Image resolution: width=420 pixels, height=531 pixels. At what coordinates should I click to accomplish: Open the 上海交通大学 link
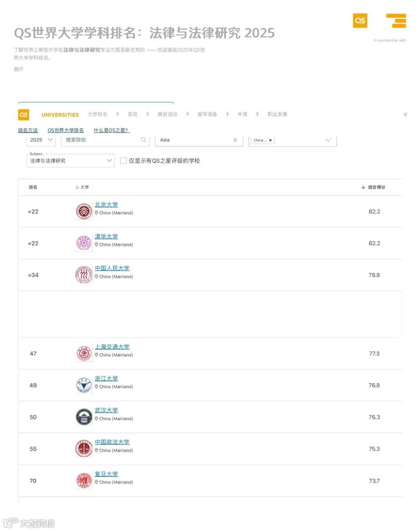(112, 347)
